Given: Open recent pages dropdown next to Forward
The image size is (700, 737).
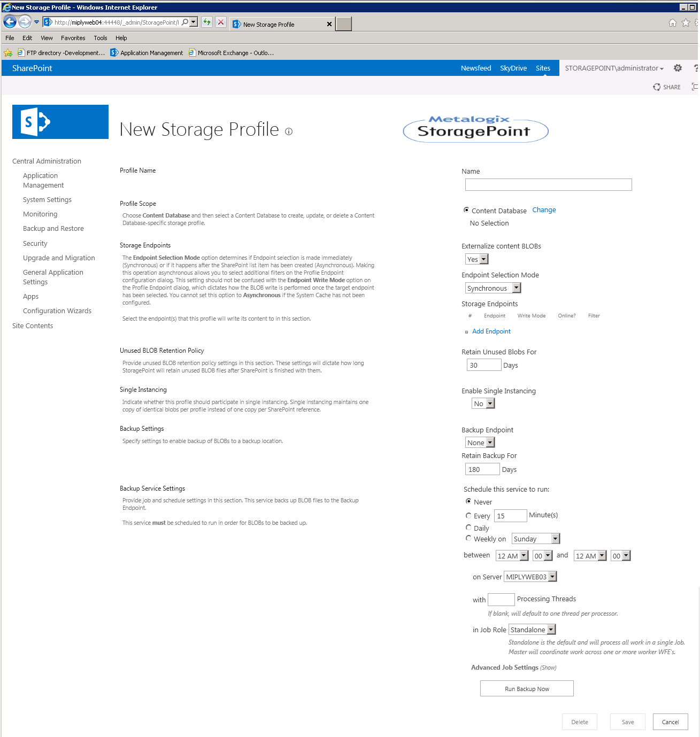Looking at the screenshot, I should tap(36, 22).
